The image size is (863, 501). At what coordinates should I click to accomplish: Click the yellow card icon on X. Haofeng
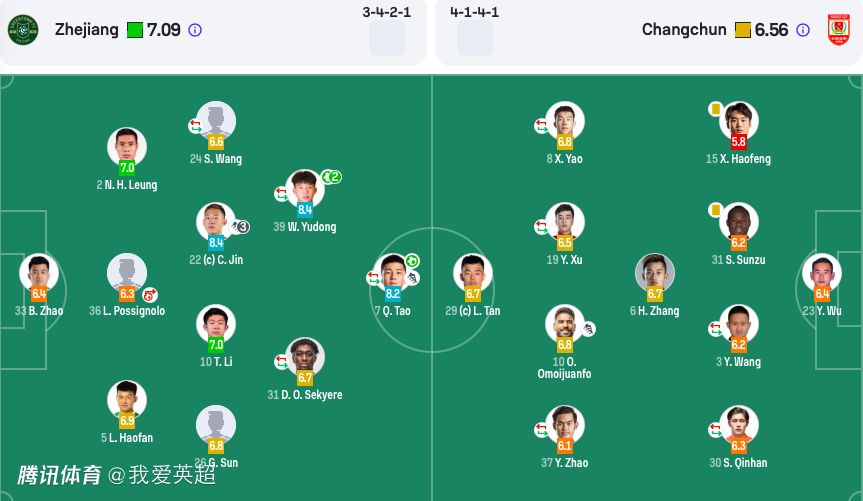[715, 109]
